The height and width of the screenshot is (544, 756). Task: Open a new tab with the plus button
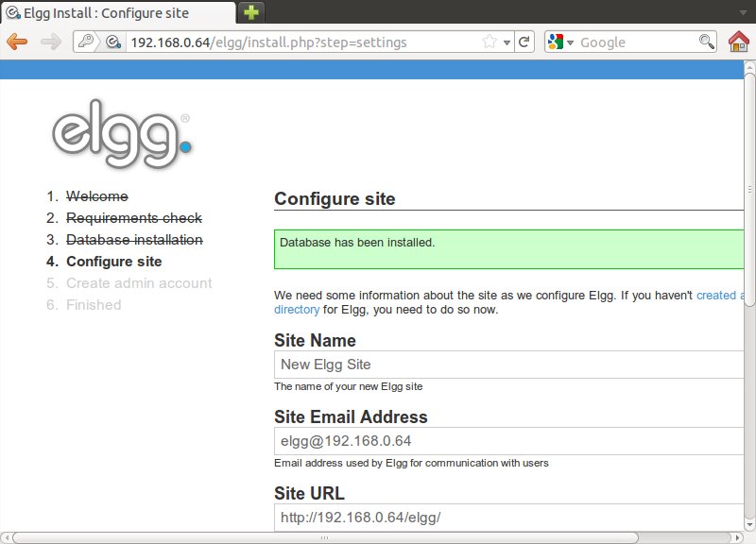(x=251, y=12)
